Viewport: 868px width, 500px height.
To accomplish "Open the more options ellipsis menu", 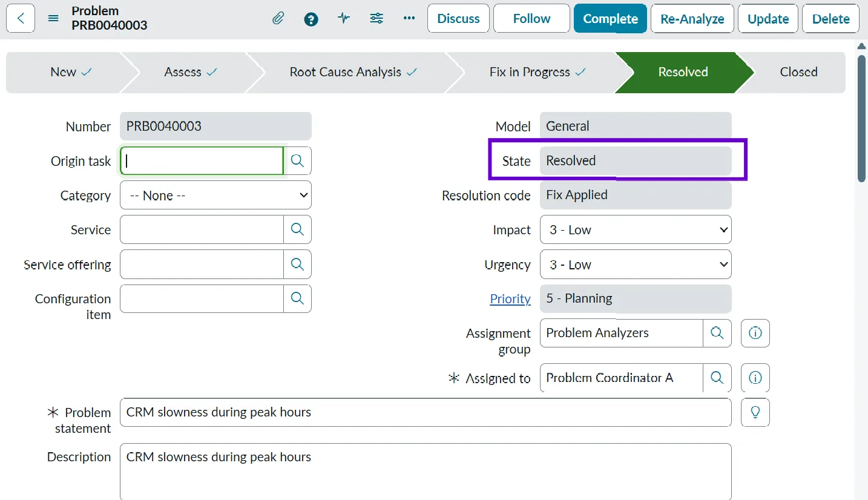I will click(409, 18).
